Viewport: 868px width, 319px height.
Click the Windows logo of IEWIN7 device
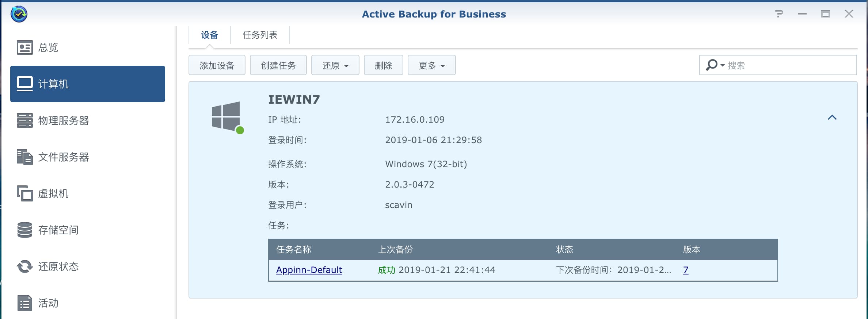pos(226,116)
